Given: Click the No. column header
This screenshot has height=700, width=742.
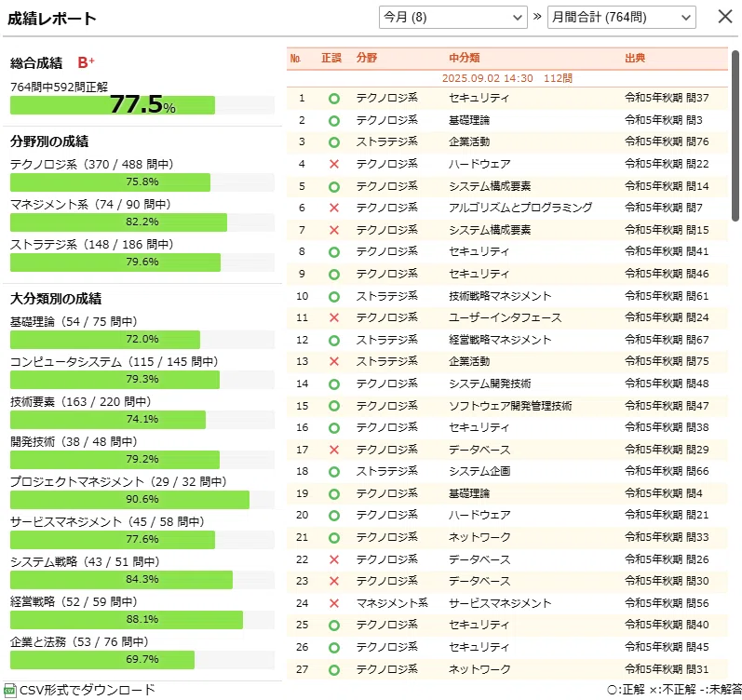Looking at the screenshot, I should click(x=296, y=59).
